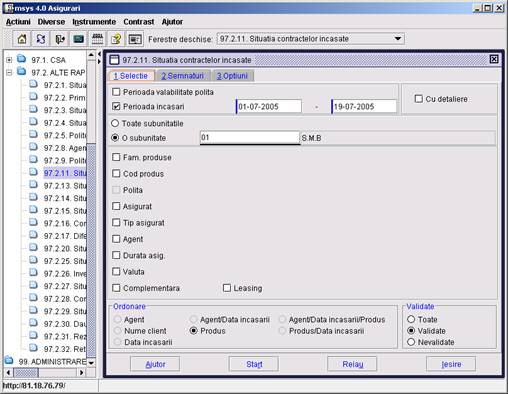Screen dimensions: 508x394
Task: Click the tree horizontal scroll-right arrow
Action: 82,372
